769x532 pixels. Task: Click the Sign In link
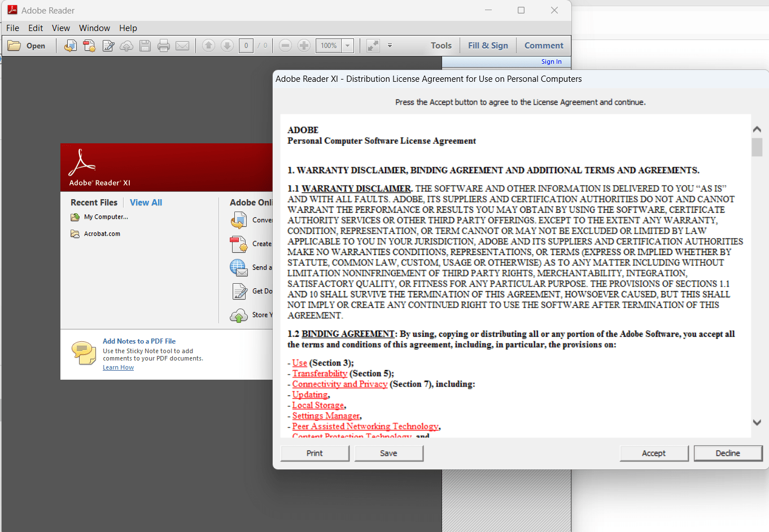[x=551, y=61]
